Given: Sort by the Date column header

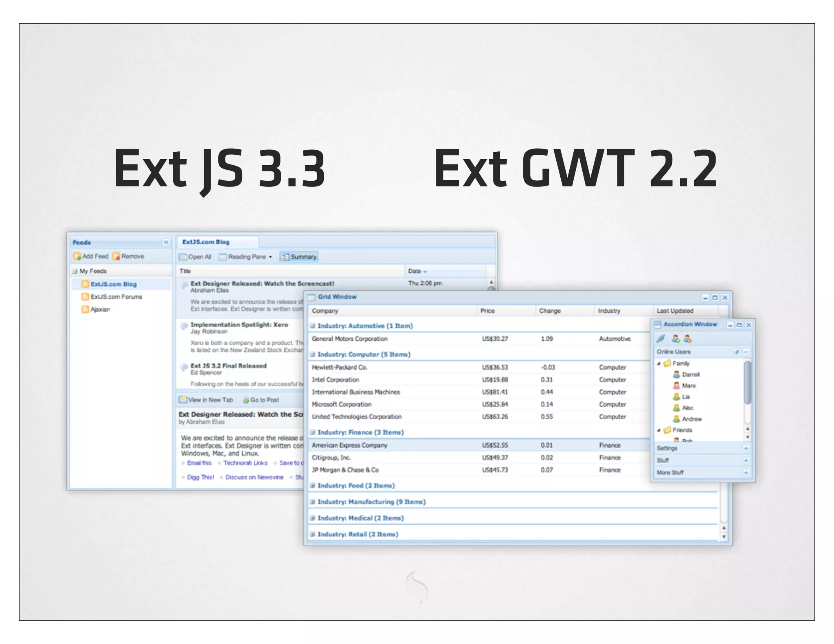Looking at the screenshot, I should (x=445, y=271).
